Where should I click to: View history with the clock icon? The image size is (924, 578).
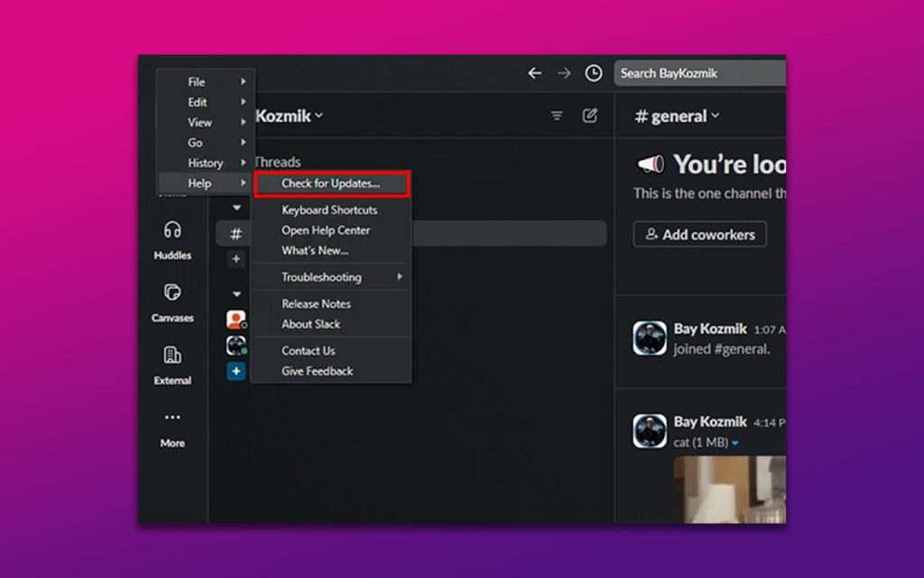[593, 73]
